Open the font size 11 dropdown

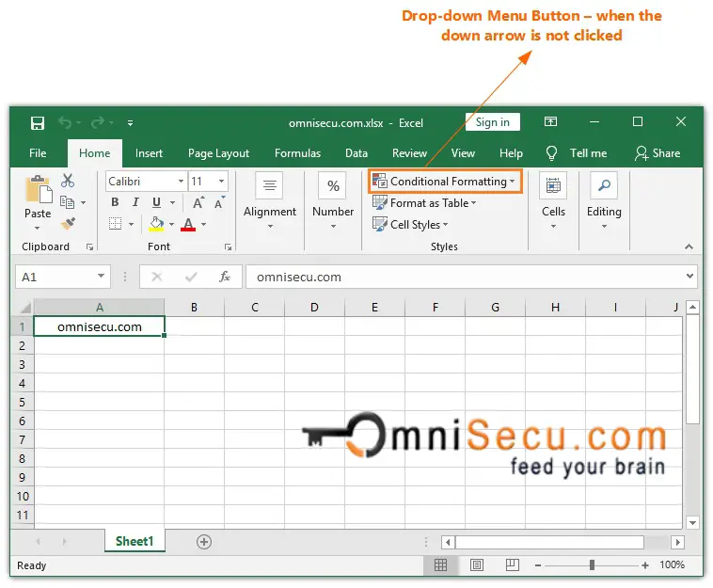[x=221, y=182]
